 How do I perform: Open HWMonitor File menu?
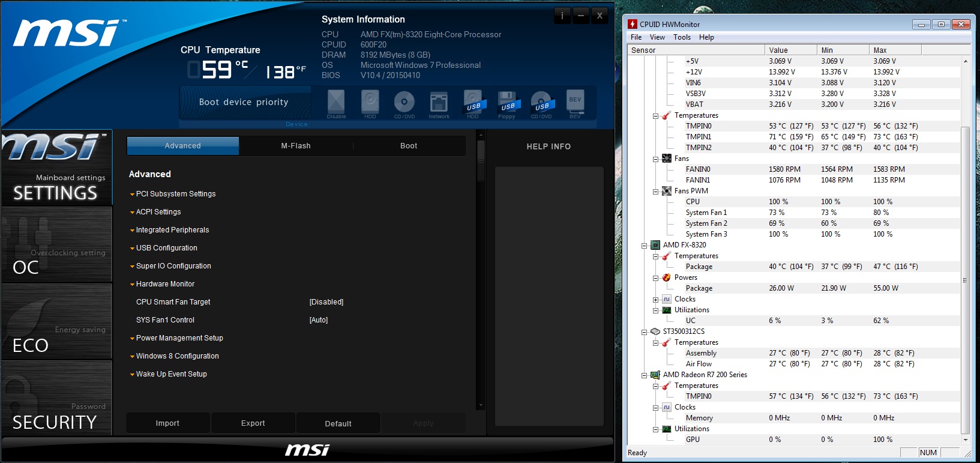(636, 37)
